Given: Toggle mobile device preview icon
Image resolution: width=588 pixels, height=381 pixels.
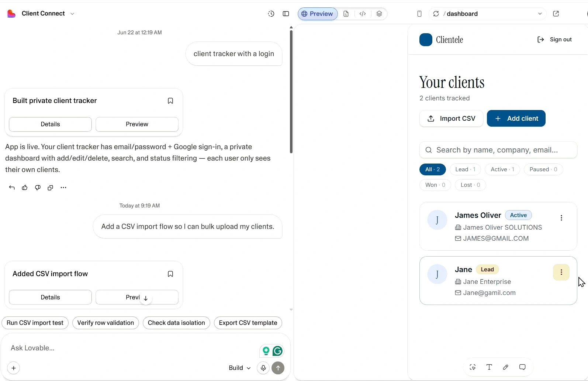Looking at the screenshot, I should pyautogui.click(x=419, y=14).
